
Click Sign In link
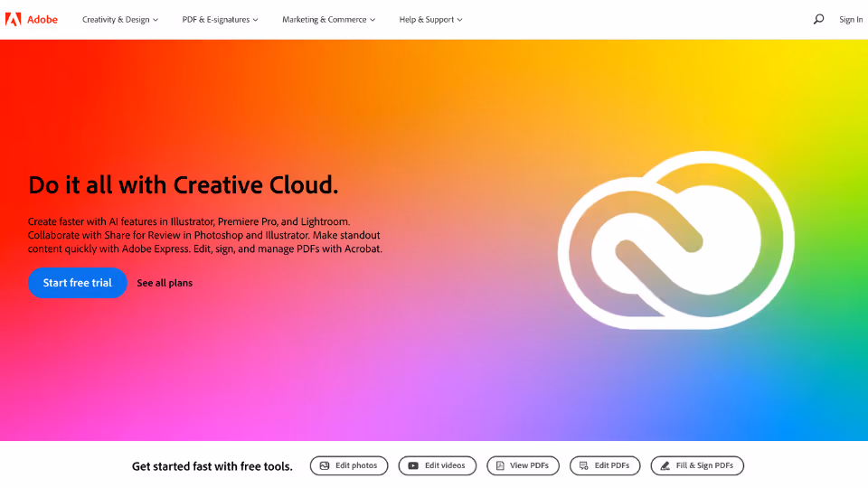tap(851, 19)
